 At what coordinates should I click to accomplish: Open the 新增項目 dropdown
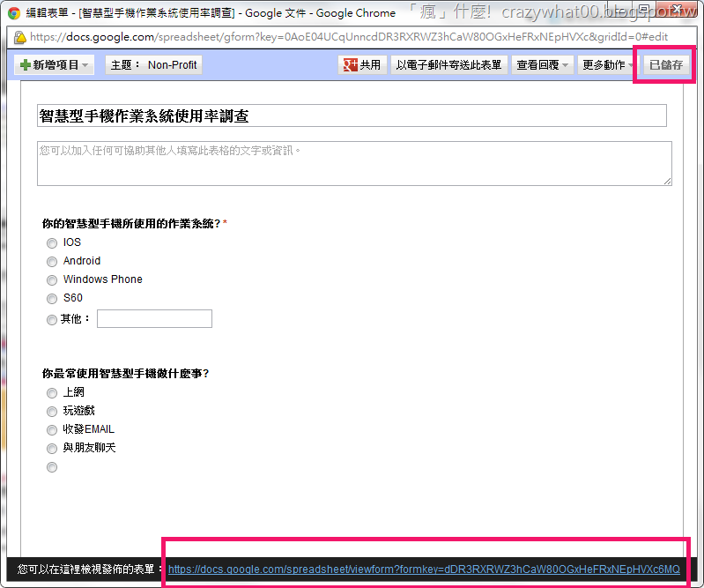point(55,65)
